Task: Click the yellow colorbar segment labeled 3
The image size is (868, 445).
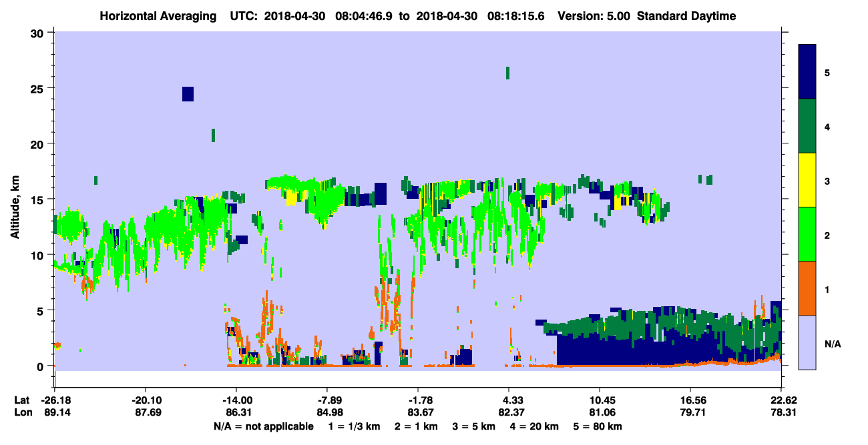Action: [x=807, y=180]
